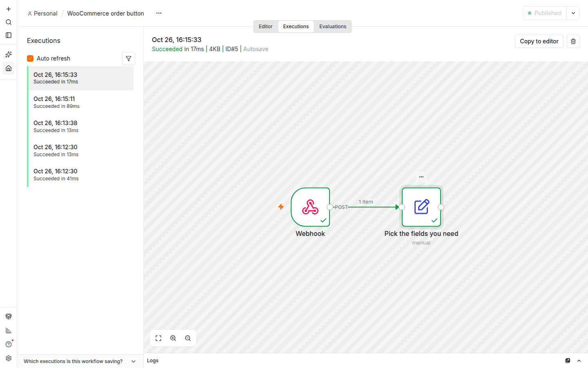Click the '1 item' connection label
Image resolution: width=588 pixels, height=368 pixels.
coord(366,202)
